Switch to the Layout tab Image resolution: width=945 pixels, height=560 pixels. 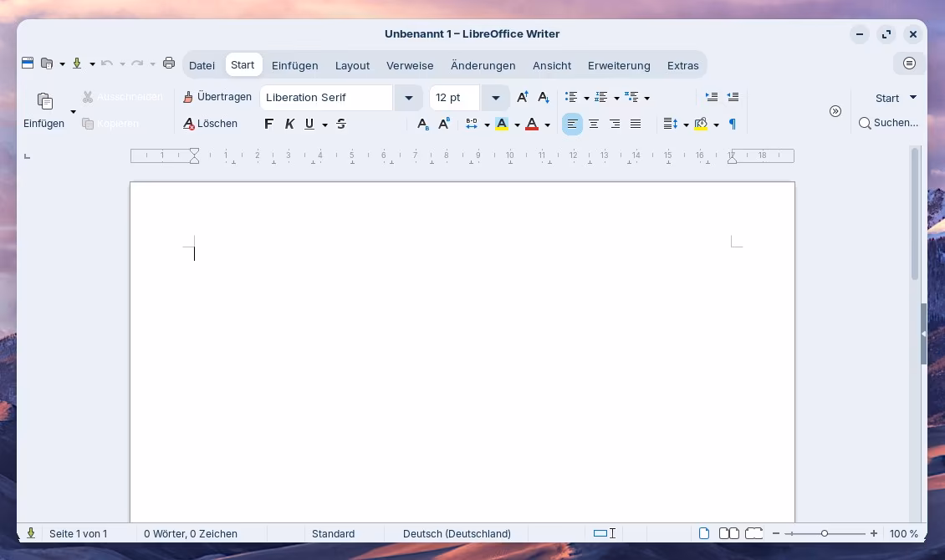pos(352,65)
